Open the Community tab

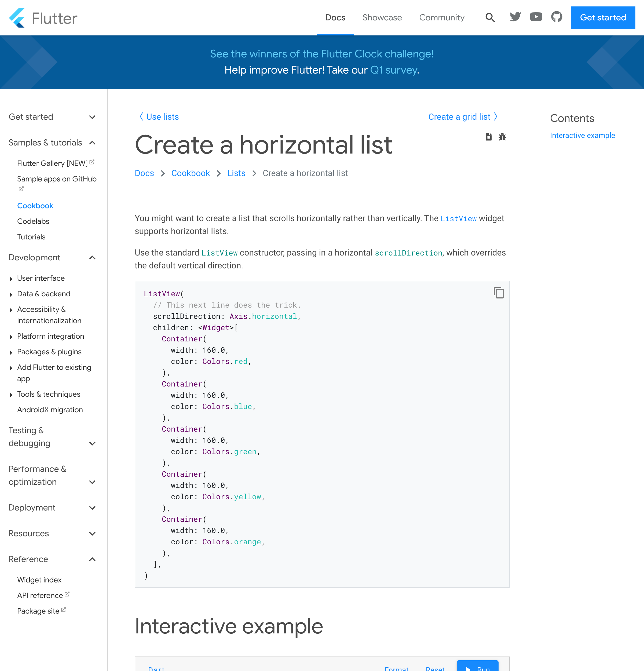pyautogui.click(x=442, y=17)
